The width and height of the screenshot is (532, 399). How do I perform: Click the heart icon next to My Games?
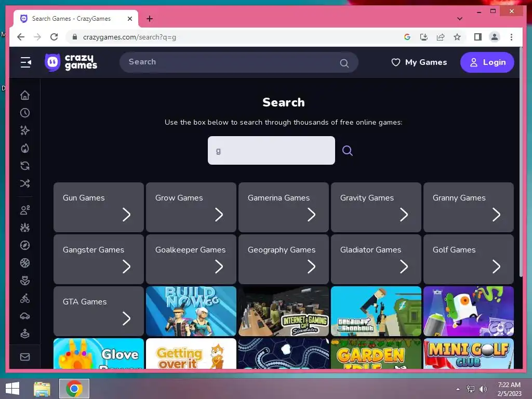(x=395, y=62)
